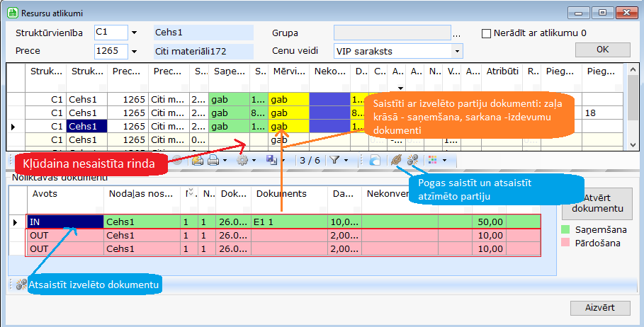Screen dimensions: 644x327
Task: Click the Citi materiāli172 name field
Action: coord(204,51)
